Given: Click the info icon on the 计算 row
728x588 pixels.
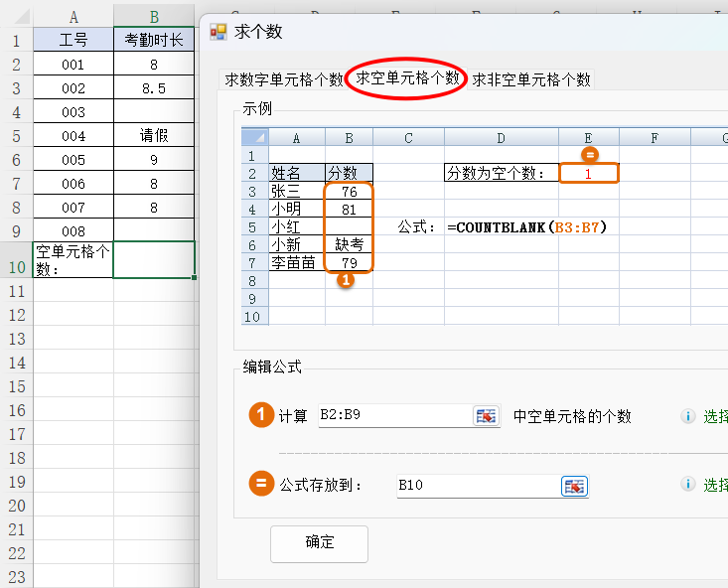Looking at the screenshot, I should (687, 417).
